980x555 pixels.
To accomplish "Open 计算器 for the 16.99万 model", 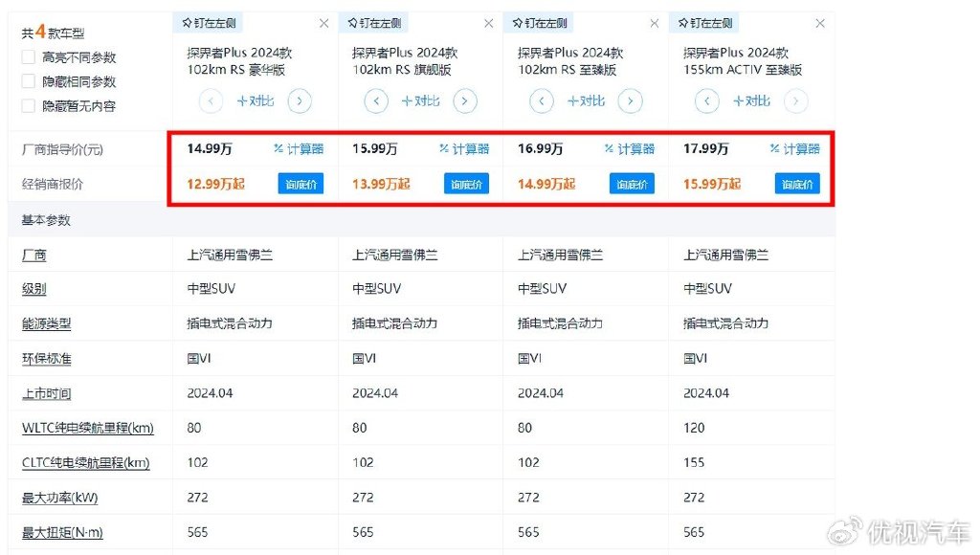I will 630,148.
